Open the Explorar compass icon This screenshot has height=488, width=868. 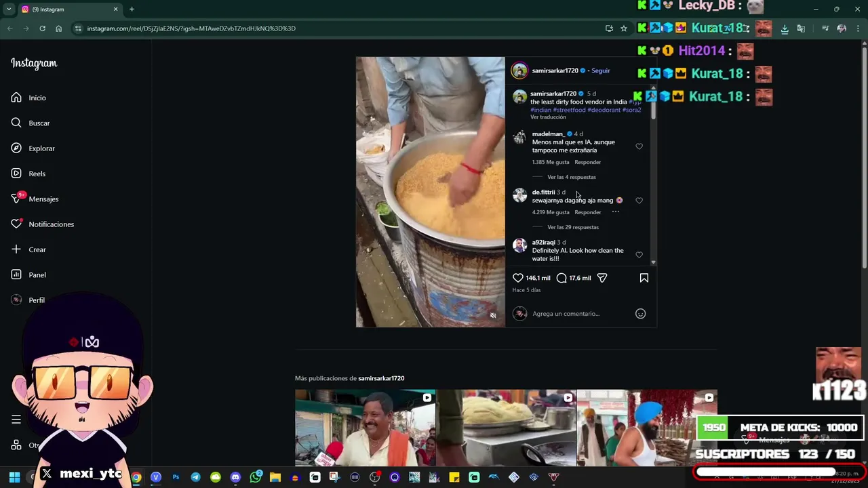[16, 148]
